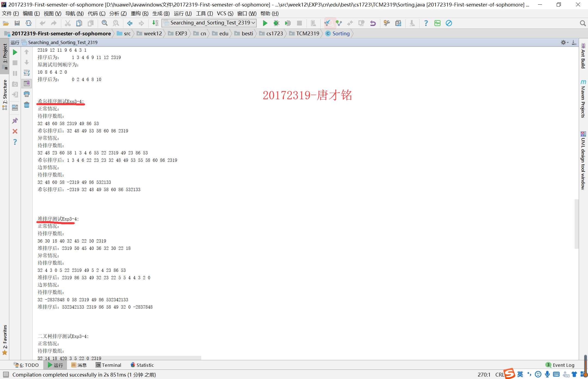Toggle scroll to end in Run console

pyautogui.click(x=27, y=83)
